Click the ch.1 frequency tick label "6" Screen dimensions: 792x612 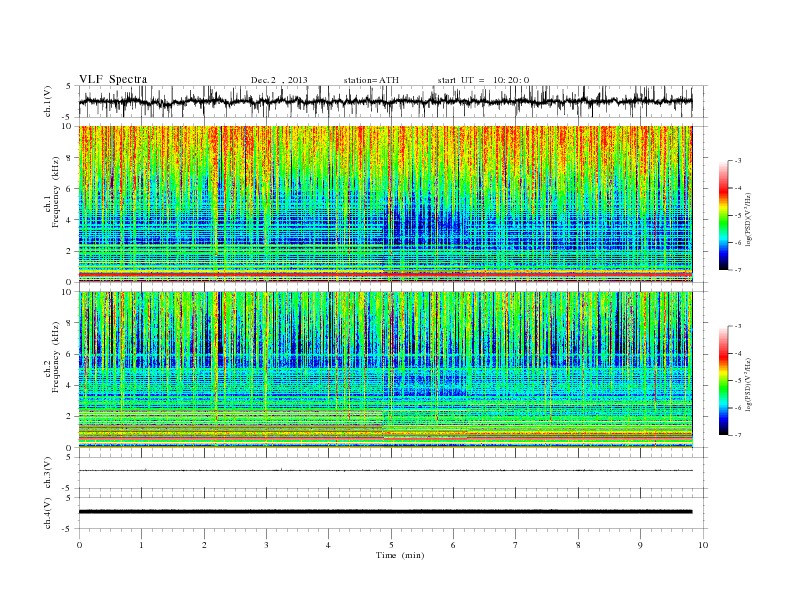coord(70,189)
